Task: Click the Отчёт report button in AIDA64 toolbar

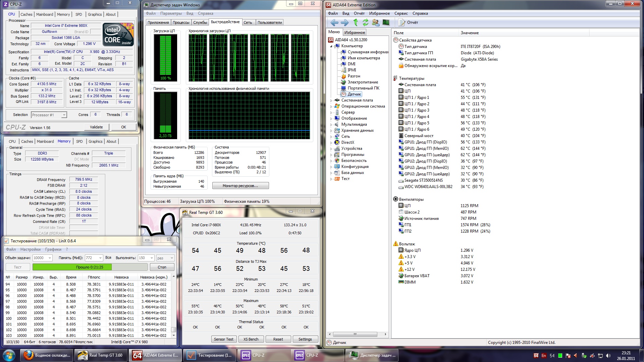Action: (409, 22)
